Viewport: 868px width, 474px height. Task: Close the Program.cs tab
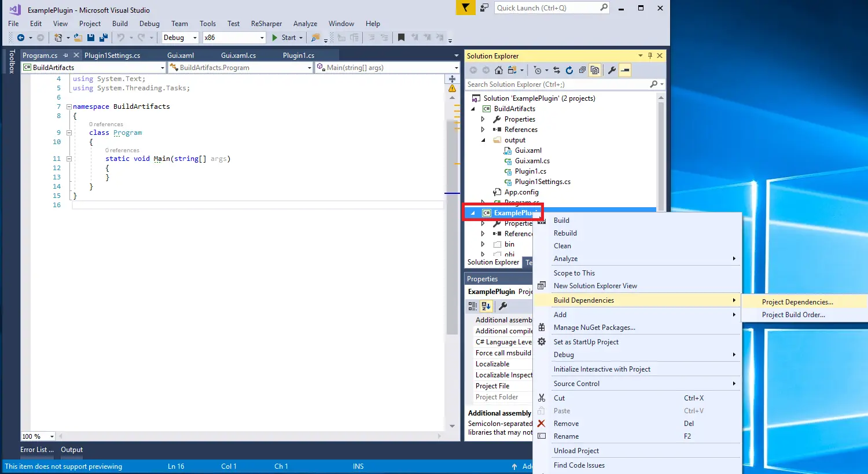[76, 56]
